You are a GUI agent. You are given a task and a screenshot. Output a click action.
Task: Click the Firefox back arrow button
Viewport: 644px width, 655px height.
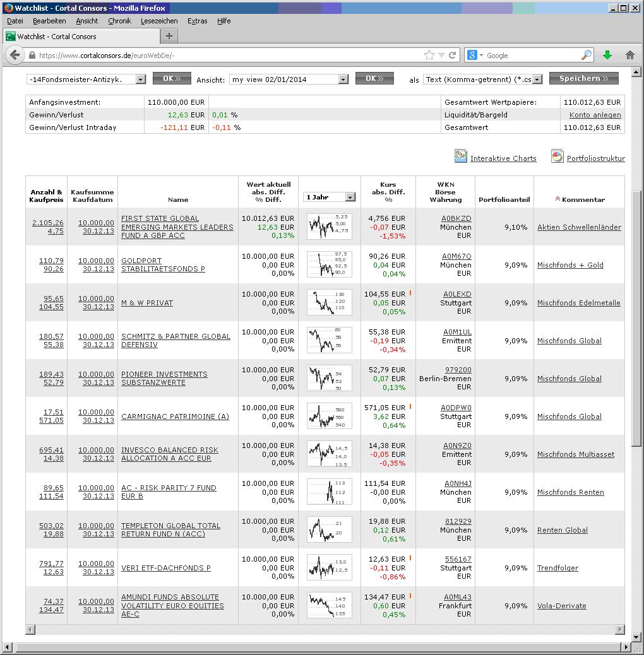(x=15, y=55)
